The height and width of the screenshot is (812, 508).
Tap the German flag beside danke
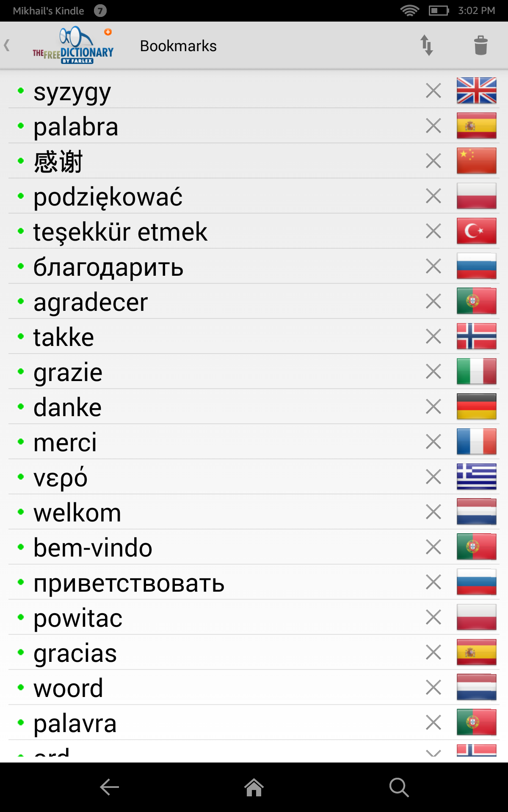pyautogui.click(x=476, y=406)
